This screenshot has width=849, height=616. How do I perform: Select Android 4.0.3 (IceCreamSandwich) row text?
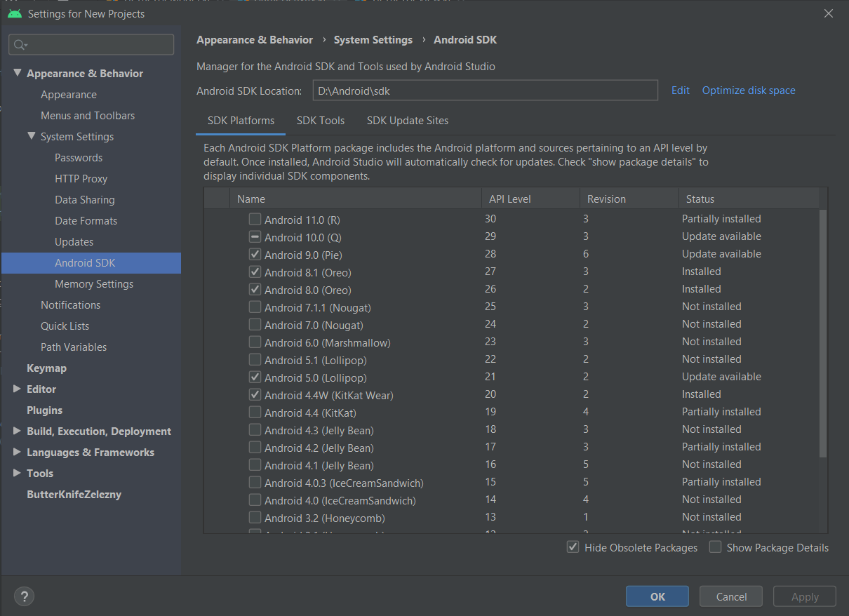click(344, 483)
